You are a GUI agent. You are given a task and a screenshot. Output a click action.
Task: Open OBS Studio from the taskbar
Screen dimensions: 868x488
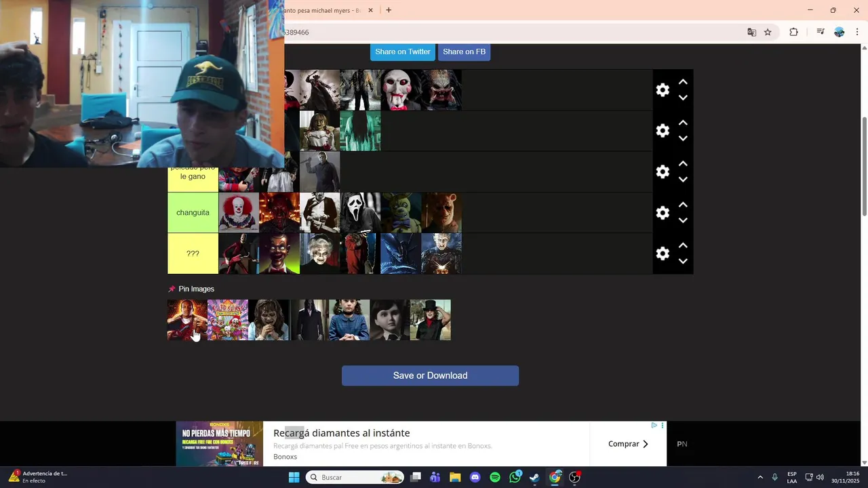coord(575,477)
